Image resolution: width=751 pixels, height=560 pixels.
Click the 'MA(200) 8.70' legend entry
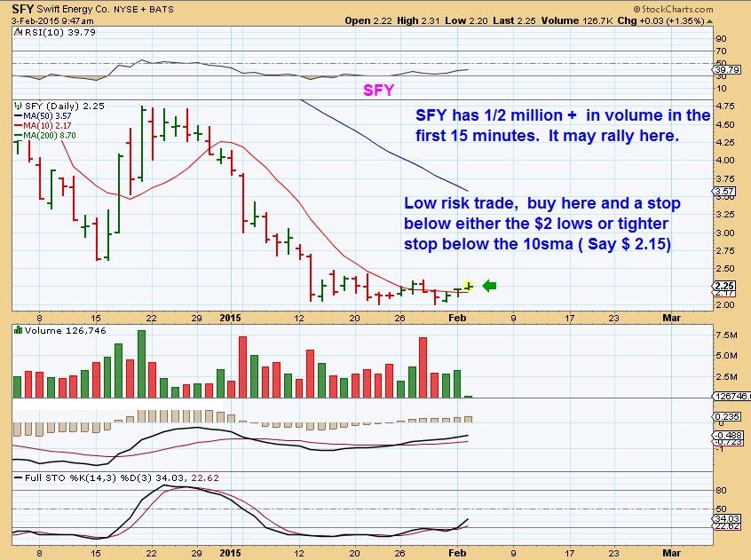pos(45,136)
